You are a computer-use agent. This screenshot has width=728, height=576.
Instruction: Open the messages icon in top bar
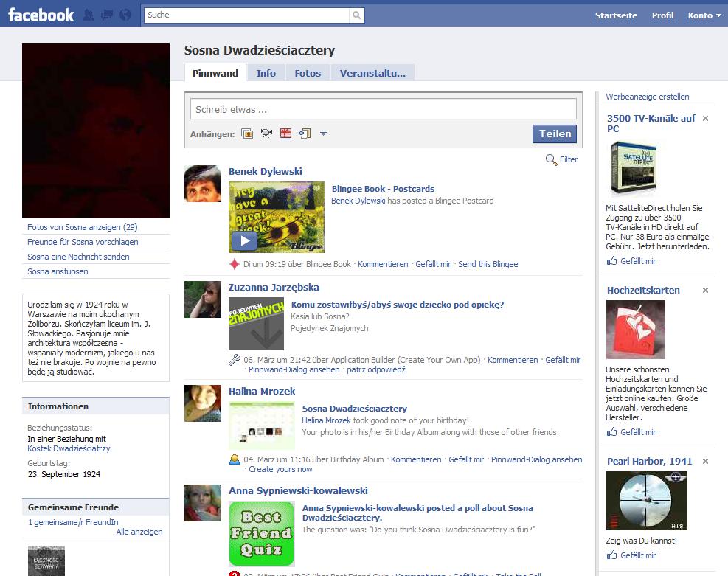pyautogui.click(x=107, y=15)
